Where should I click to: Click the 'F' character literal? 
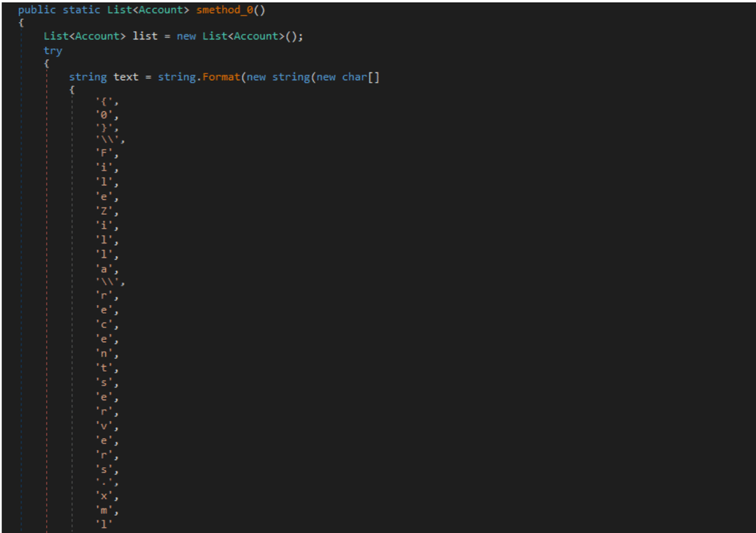pyautogui.click(x=104, y=153)
